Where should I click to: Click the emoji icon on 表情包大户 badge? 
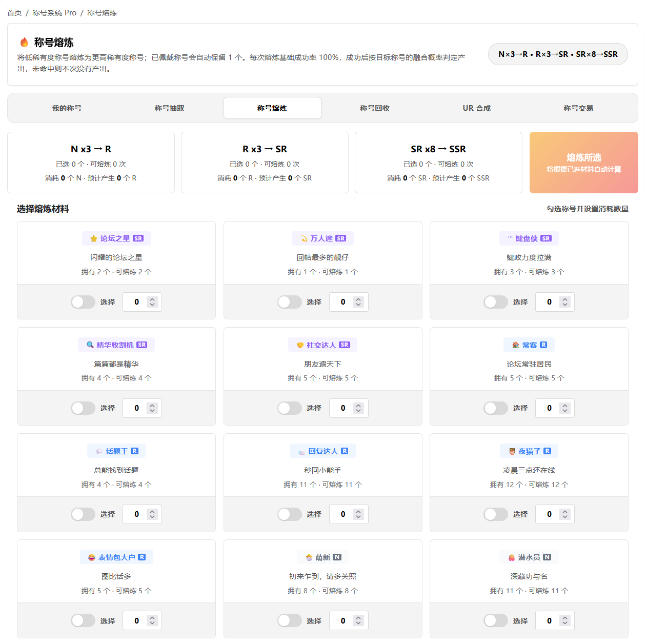click(x=92, y=557)
